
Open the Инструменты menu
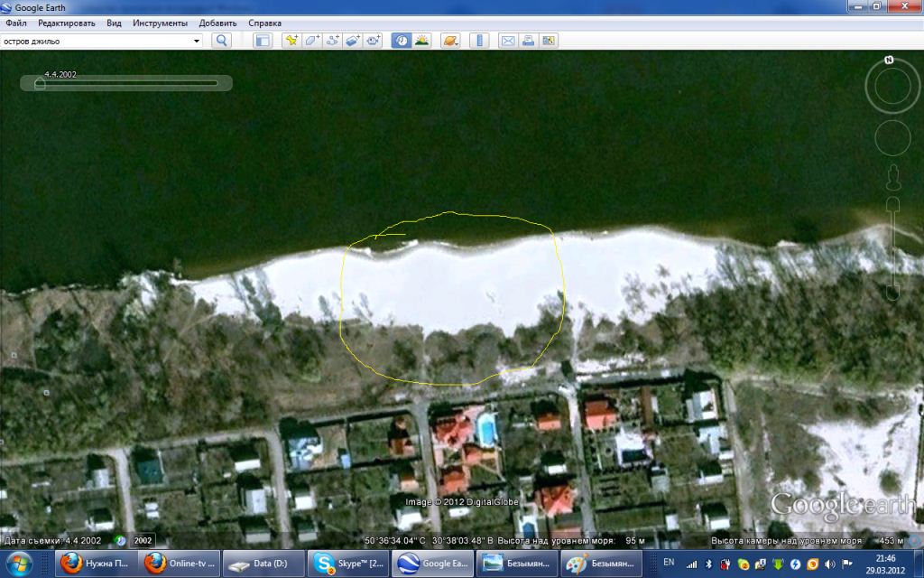pos(160,23)
